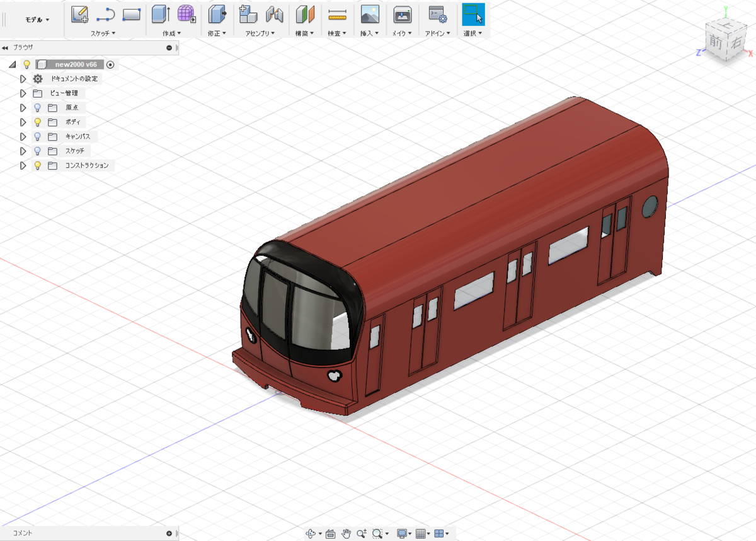756x541 pixels.
Task: Click the Fit zoom window icon
Action: (x=377, y=533)
